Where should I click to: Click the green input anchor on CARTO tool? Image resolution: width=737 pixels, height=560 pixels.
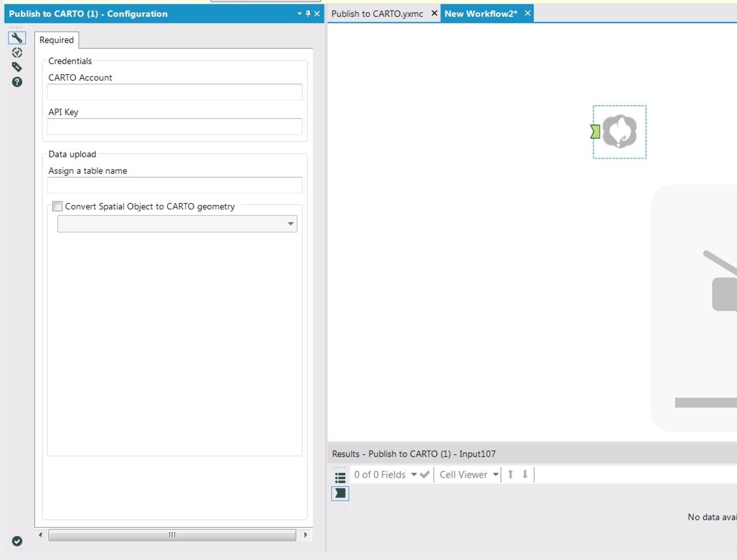pyautogui.click(x=595, y=132)
